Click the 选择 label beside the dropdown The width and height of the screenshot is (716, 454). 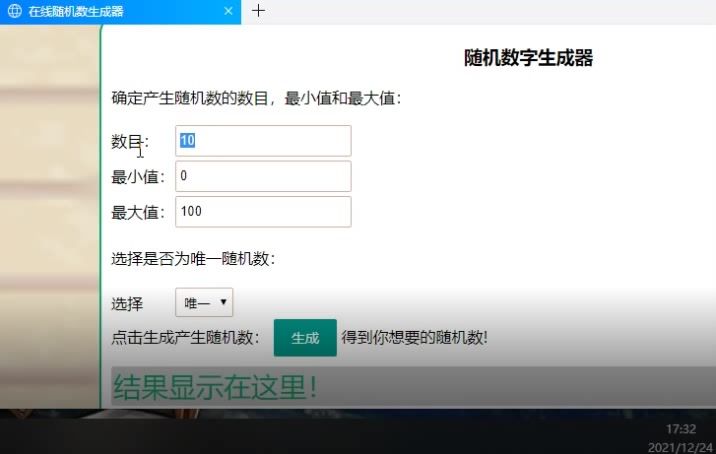(127, 304)
